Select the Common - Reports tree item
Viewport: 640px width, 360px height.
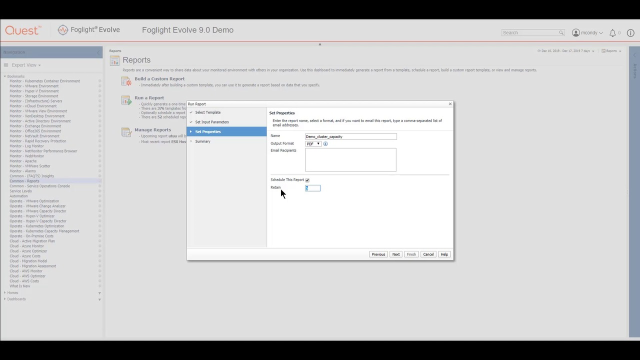point(24,181)
